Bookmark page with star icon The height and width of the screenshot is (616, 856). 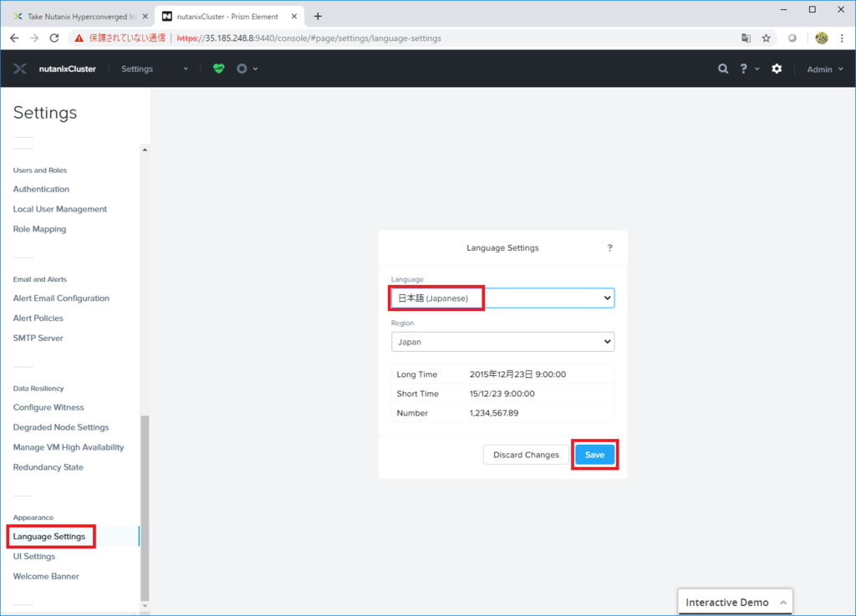[x=766, y=38]
